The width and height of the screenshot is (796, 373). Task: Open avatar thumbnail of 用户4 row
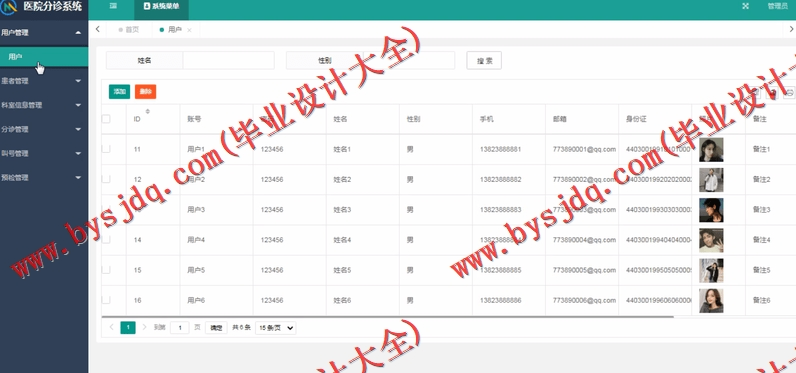pos(711,240)
